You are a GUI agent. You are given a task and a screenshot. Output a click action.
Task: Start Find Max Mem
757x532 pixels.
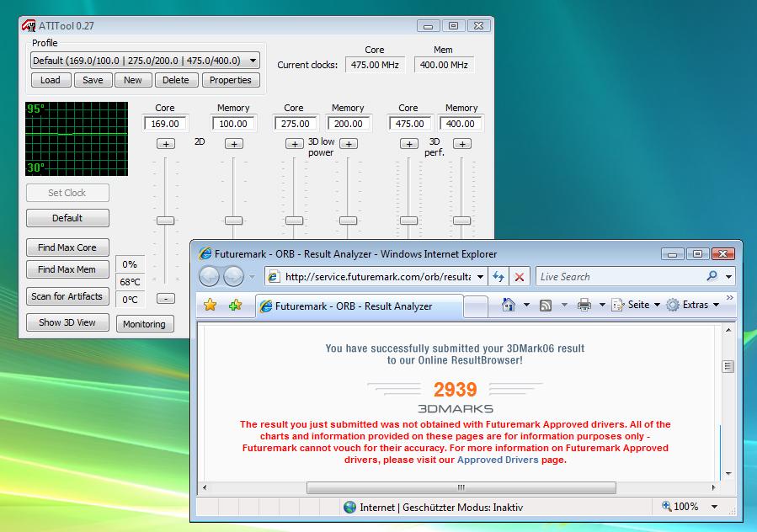[67, 269]
